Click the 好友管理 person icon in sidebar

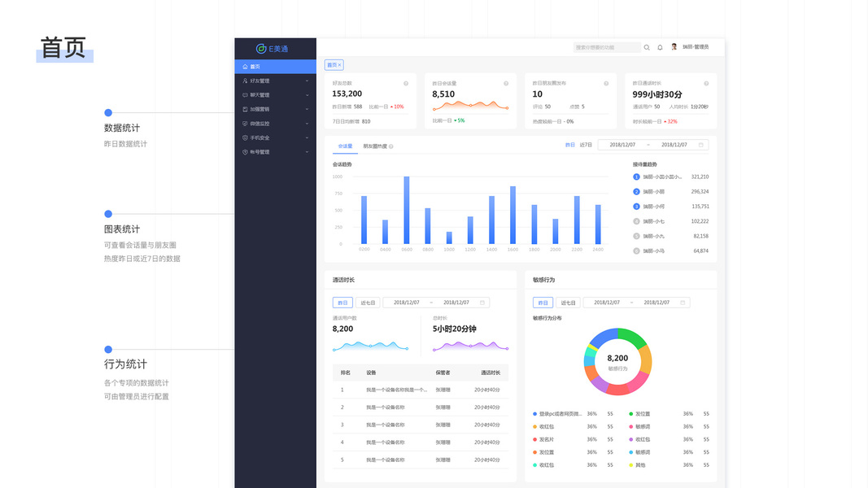click(x=245, y=81)
